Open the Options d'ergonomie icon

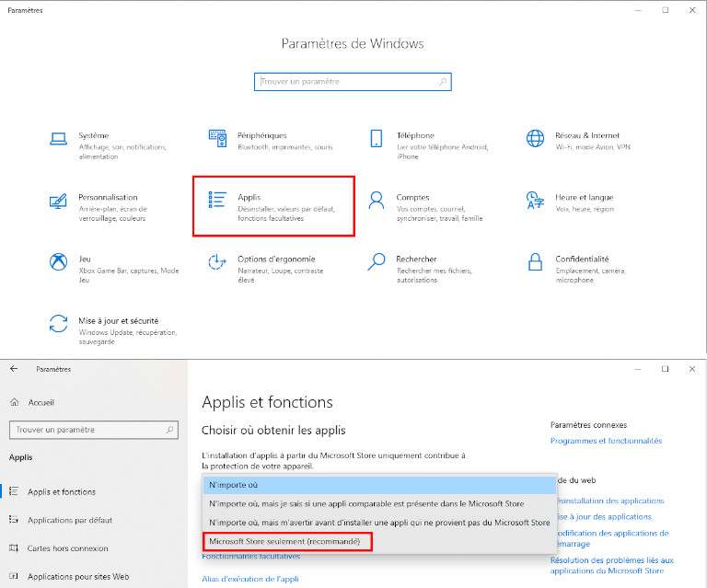point(217,261)
